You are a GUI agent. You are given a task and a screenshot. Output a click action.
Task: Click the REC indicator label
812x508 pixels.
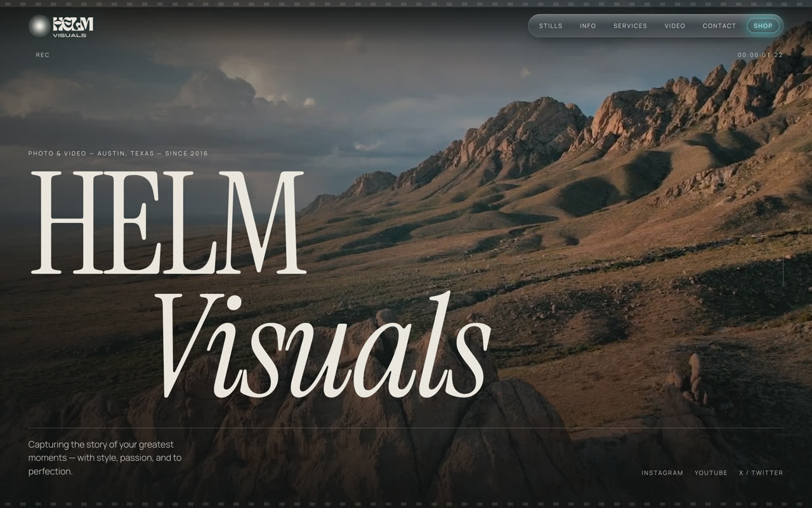(43, 55)
